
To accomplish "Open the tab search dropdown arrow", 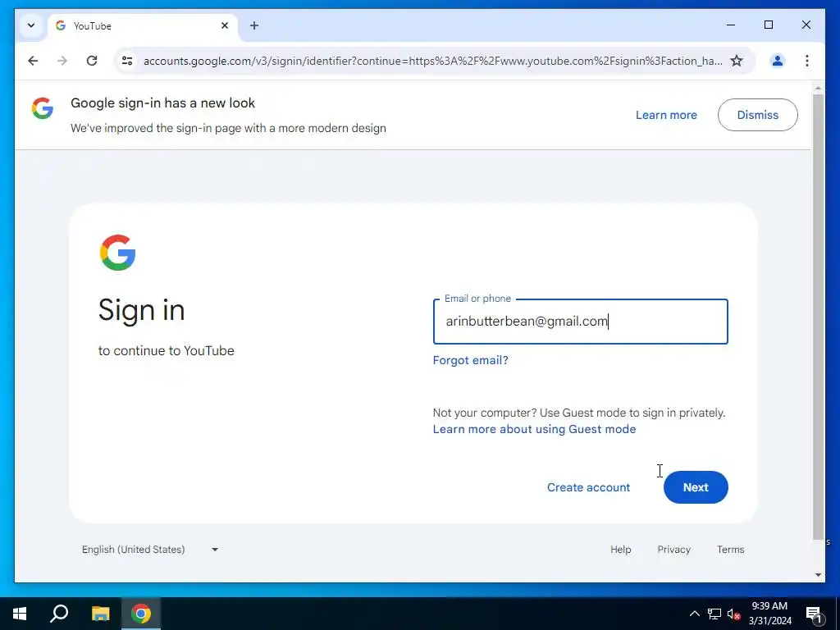I will coord(31,25).
